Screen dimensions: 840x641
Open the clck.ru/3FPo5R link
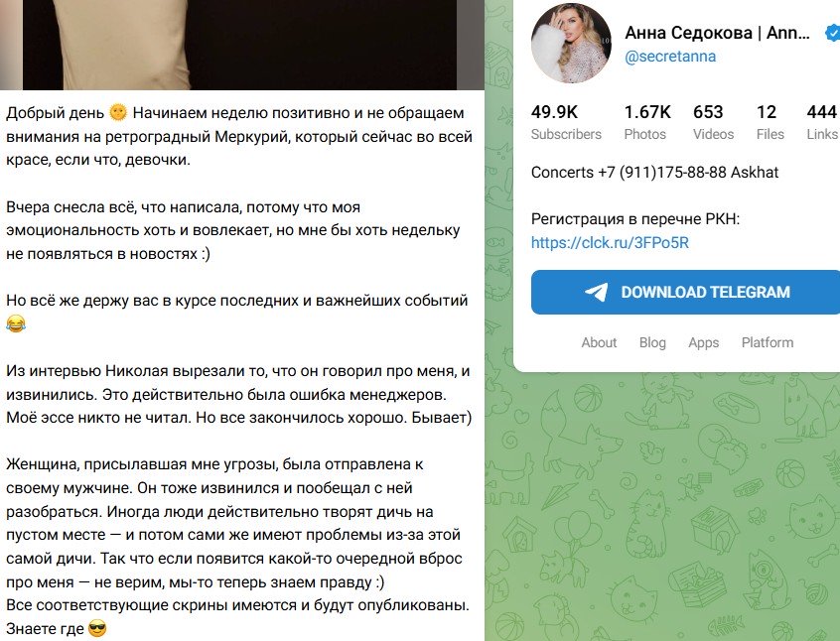(x=610, y=242)
